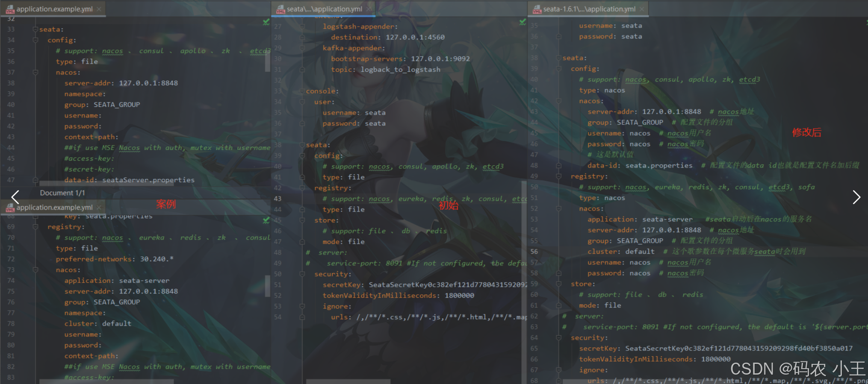This screenshot has width=868, height=384.
Task: Close the seata-1.6.1\...\application.yml tab
Action: pyautogui.click(x=642, y=9)
